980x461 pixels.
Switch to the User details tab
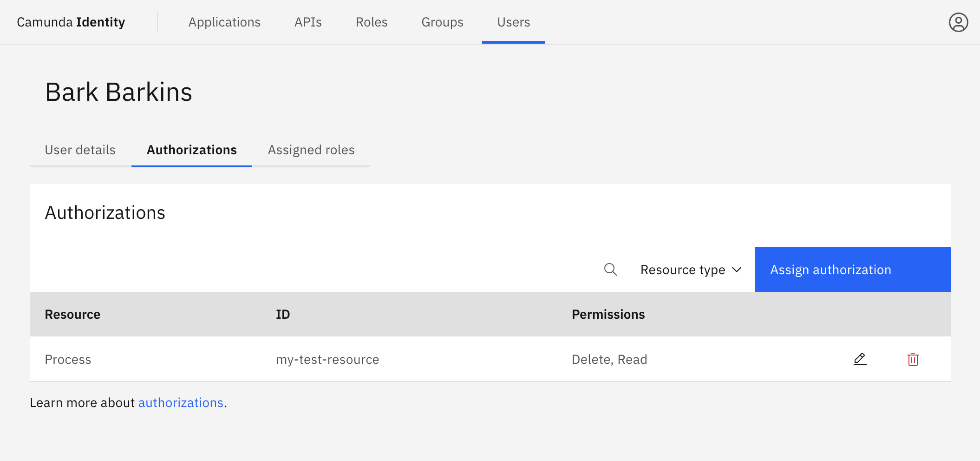click(80, 150)
